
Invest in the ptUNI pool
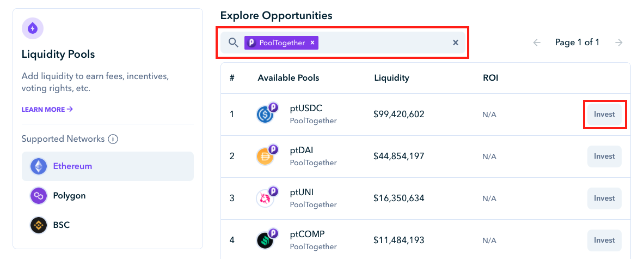click(604, 198)
